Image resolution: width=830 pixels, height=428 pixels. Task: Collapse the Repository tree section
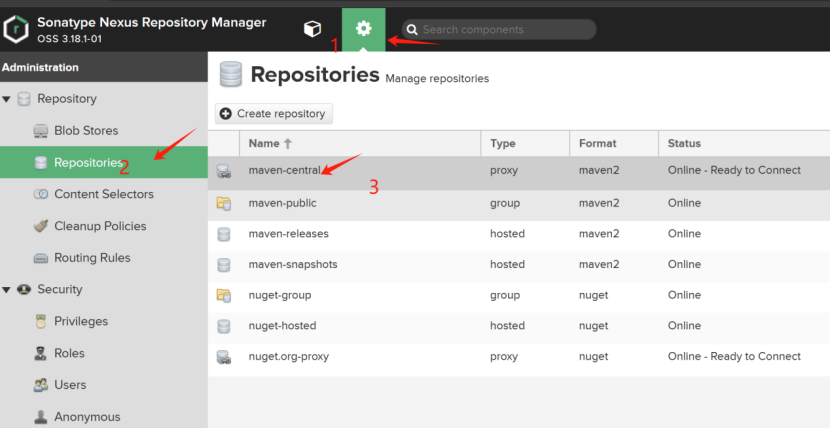6,99
